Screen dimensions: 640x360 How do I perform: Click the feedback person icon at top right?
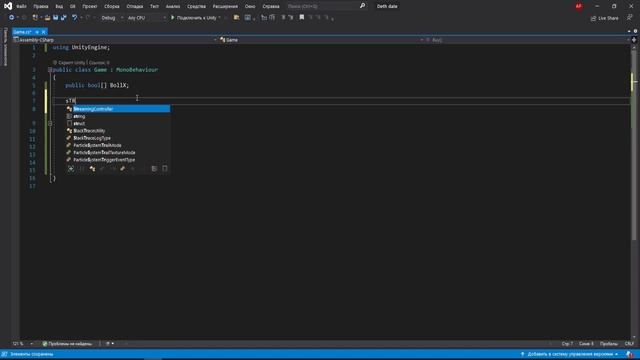pyautogui.click(x=630, y=18)
